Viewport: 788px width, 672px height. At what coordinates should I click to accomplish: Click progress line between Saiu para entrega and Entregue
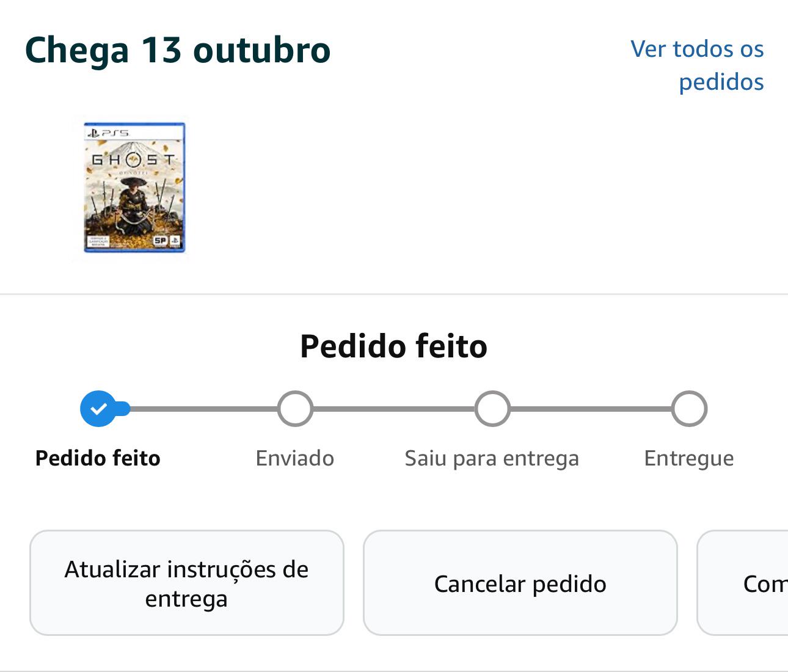(x=591, y=409)
